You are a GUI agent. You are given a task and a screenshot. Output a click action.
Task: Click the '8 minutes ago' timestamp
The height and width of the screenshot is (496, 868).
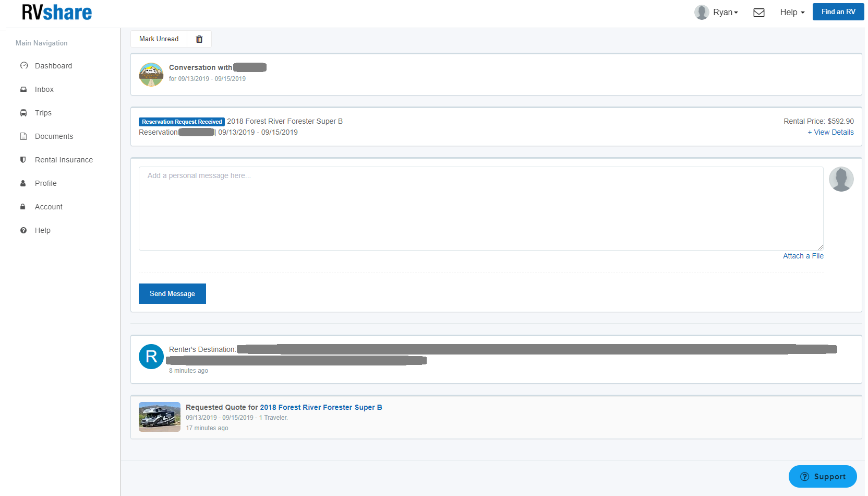click(x=188, y=371)
